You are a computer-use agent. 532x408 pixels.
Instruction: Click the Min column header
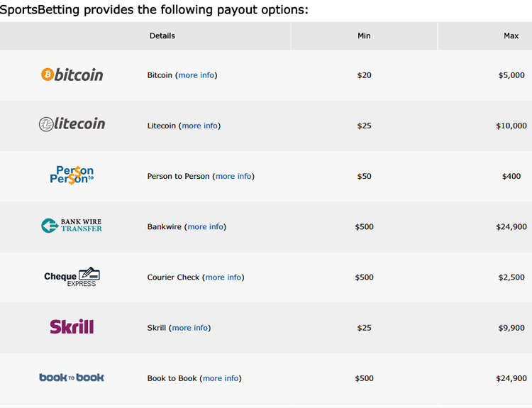coord(364,35)
